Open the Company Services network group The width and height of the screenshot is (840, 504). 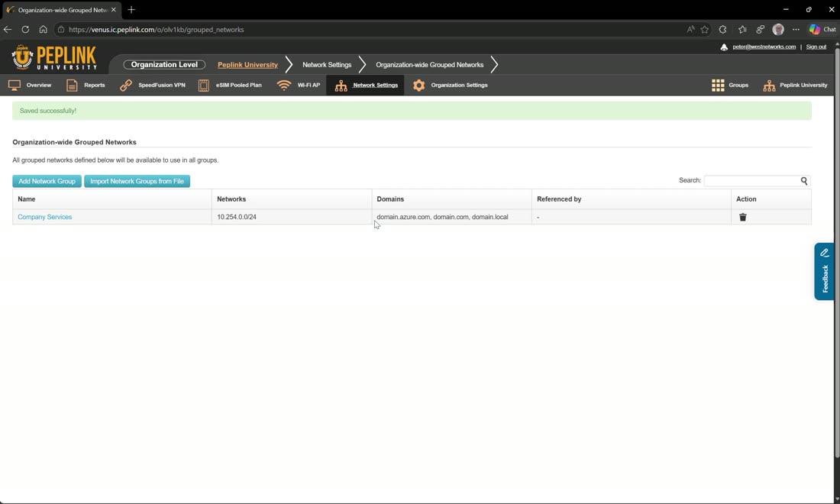[x=44, y=217]
